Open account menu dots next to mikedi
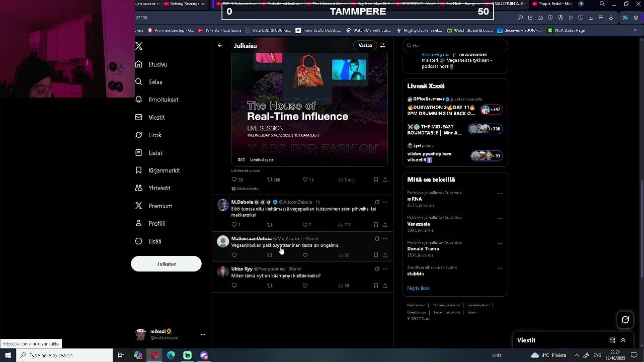The height and width of the screenshot is (362, 644). 203,334
